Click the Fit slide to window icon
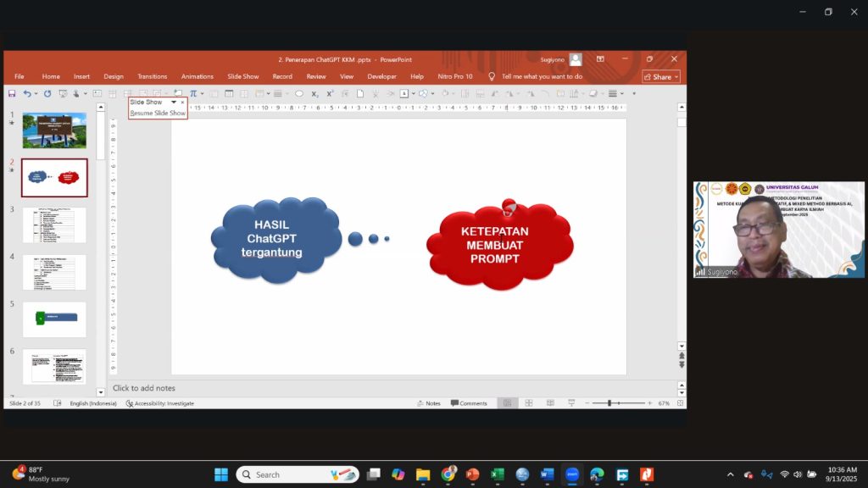 [x=678, y=403]
